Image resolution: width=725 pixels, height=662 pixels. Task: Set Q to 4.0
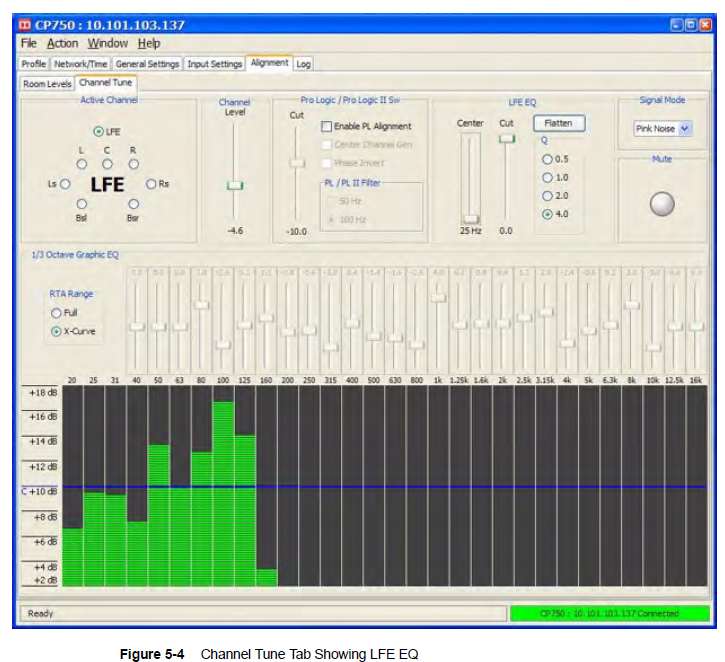pos(547,214)
